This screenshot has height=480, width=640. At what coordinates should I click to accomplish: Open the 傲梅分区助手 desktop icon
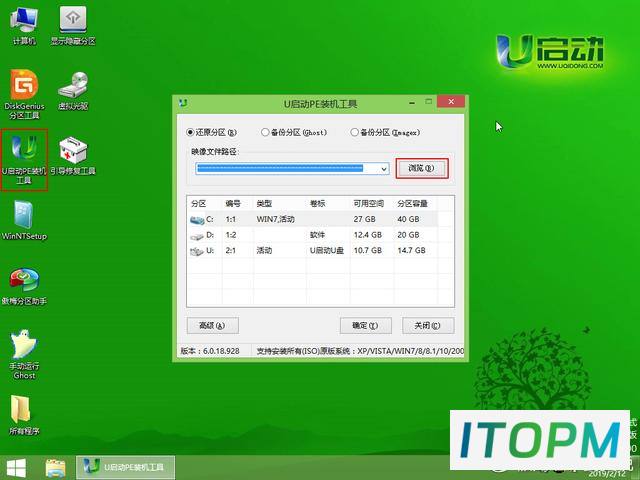pyautogui.click(x=24, y=287)
